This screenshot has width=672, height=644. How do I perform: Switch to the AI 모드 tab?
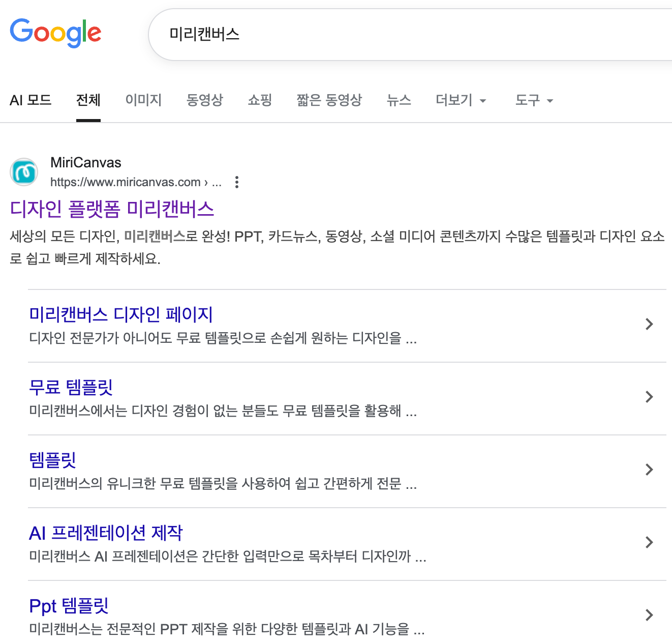click(30, 100)
